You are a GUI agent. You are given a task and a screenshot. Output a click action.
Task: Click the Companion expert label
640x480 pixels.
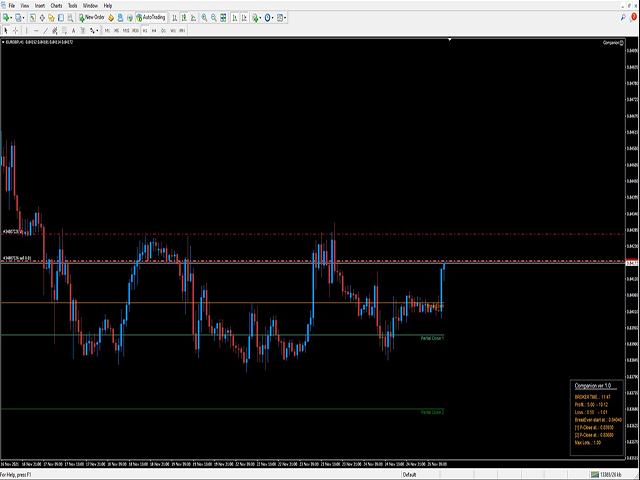613,42
